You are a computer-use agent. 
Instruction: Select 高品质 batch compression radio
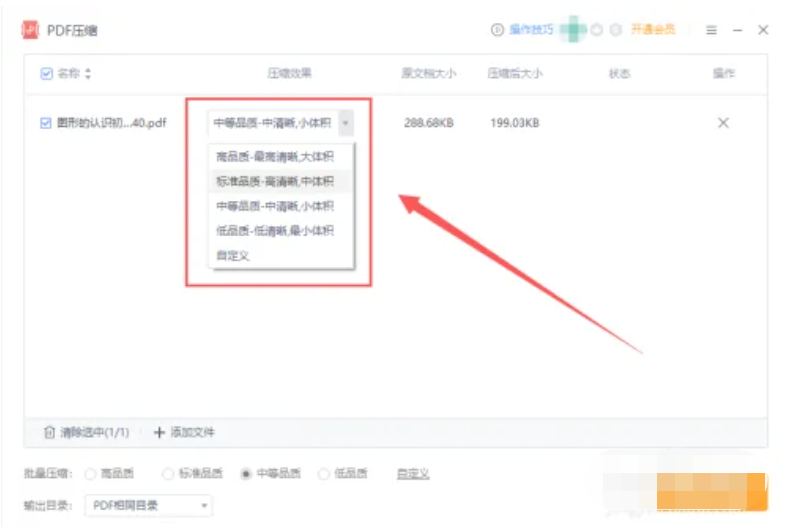tap(91, 474)
